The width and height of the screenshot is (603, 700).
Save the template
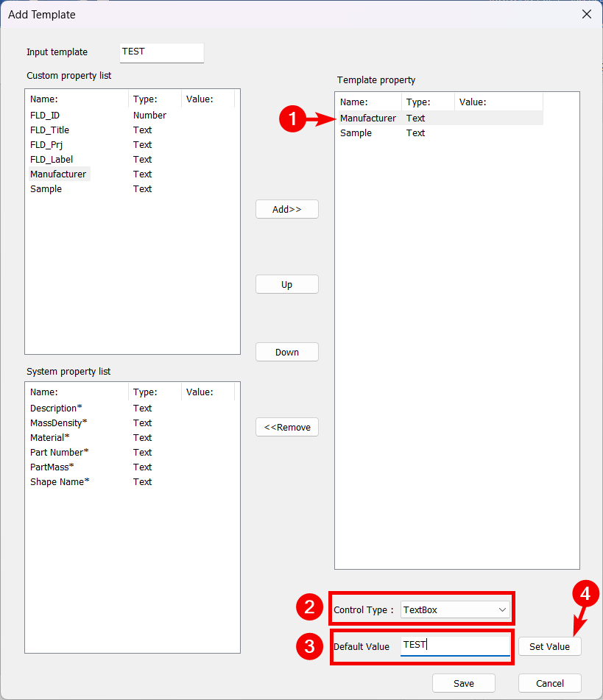[x=463, y=683]
